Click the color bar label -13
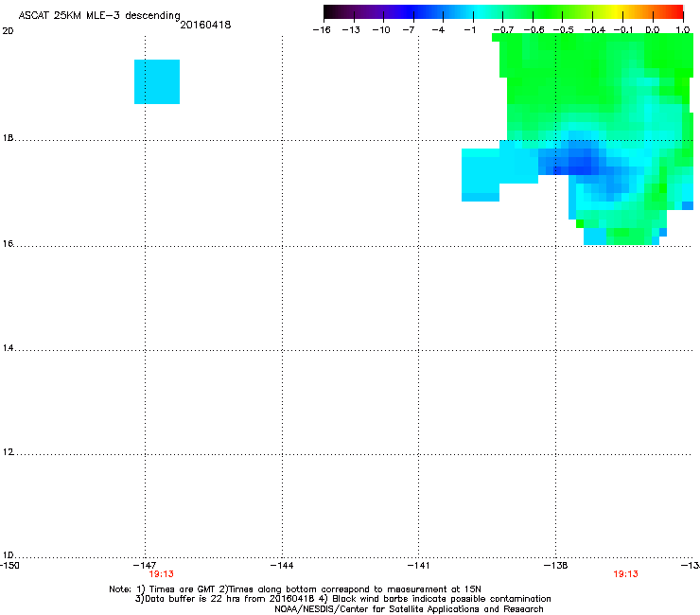700x615 pixels. pos(351,30)
